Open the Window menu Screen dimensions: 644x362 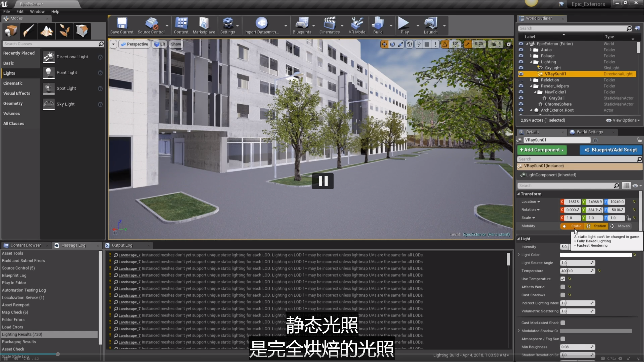coord(37,12)
